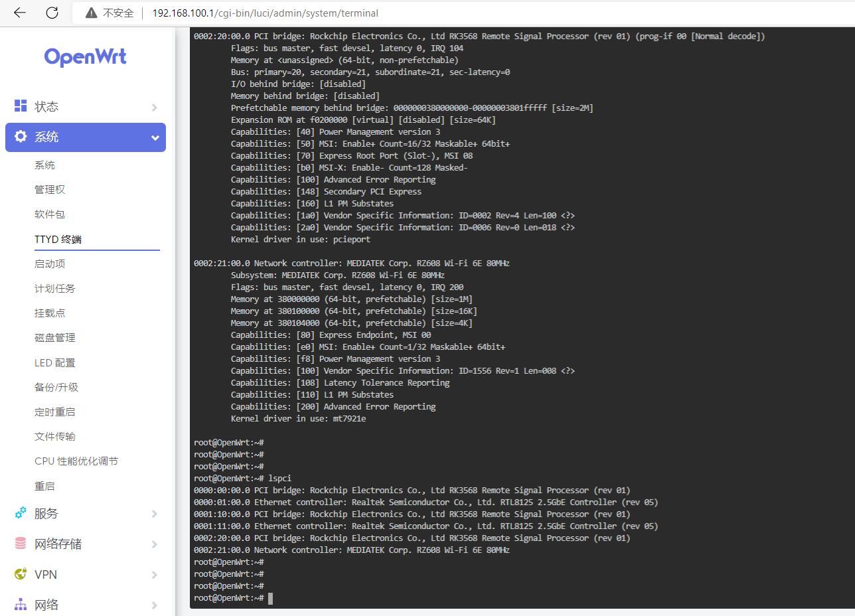This screenshot has height=616, width=855.
Task: Click 'Expansion ROM at f0200000' line
Action: pyautogui.click(x=363, y=120)
